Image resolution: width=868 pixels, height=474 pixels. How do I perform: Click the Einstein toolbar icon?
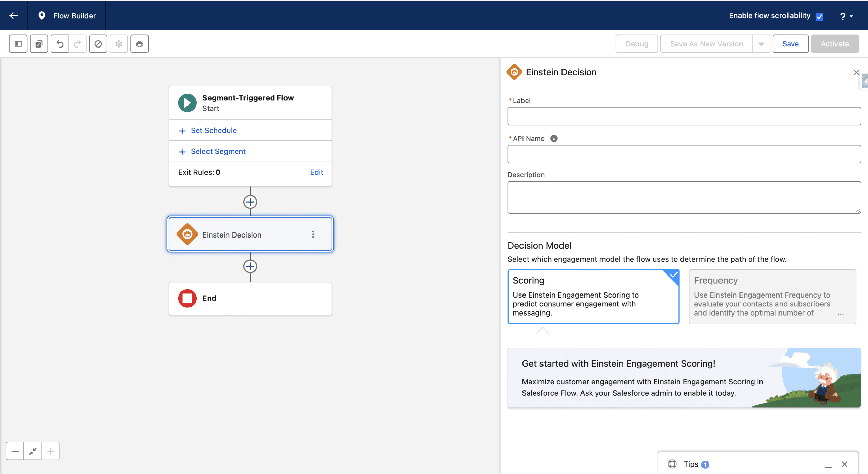(x=139, y=44)
